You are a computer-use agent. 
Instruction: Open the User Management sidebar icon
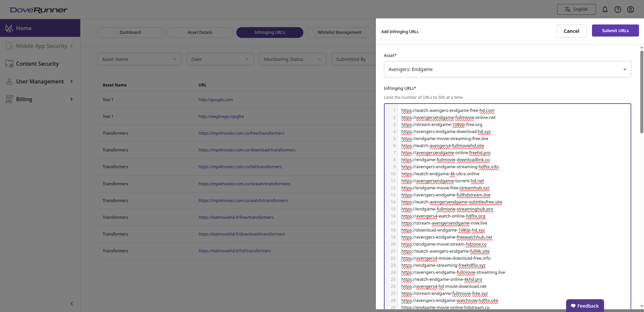(x=9, y=81)
